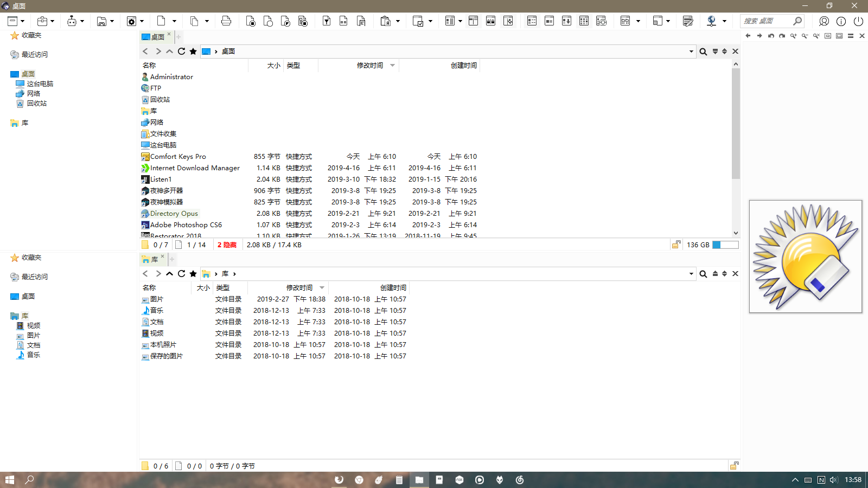Image resolution: width=868 pixels, height=488 pixels.
Task: Click the print icon in the top toolbar
Action: 226,21
